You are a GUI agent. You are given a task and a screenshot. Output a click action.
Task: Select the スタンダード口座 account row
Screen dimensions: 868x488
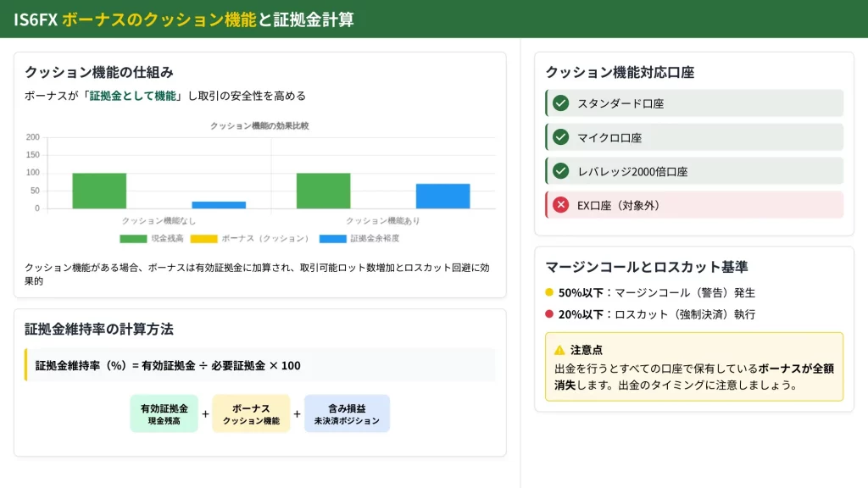coord(694,103)
